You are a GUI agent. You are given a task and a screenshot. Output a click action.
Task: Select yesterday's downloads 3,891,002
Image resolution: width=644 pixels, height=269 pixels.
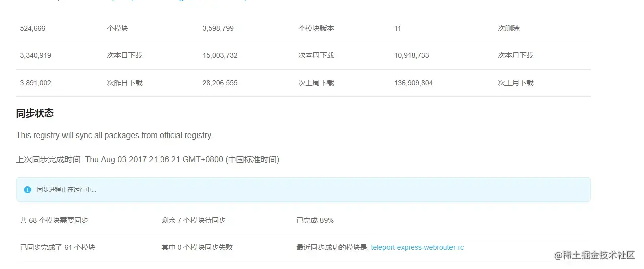click(x=36, y=83)
